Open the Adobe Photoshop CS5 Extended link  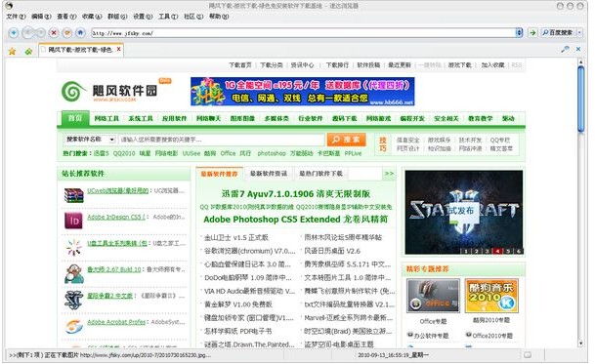tap(296, 220)
